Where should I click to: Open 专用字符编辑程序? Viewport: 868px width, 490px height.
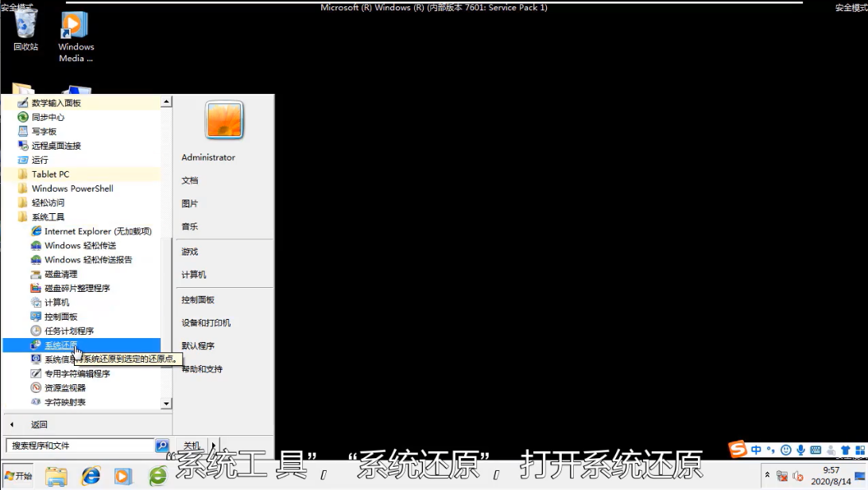(81, 374)
